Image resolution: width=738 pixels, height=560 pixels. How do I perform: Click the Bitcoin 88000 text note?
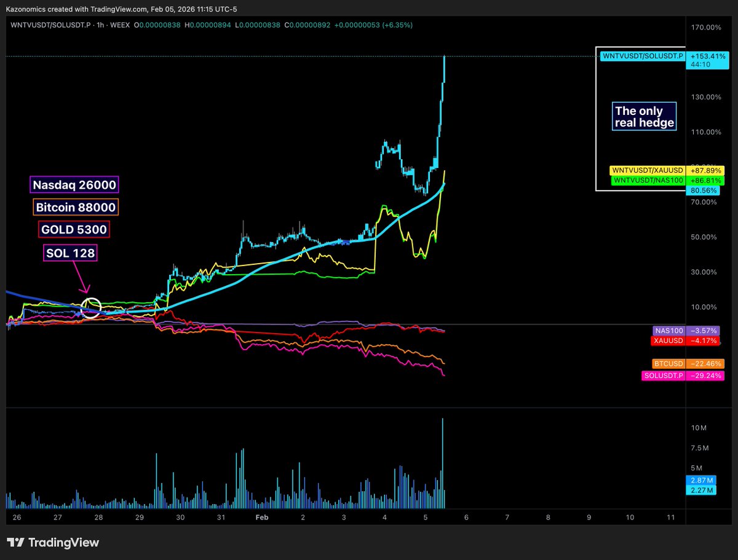(x=76, y=207)
